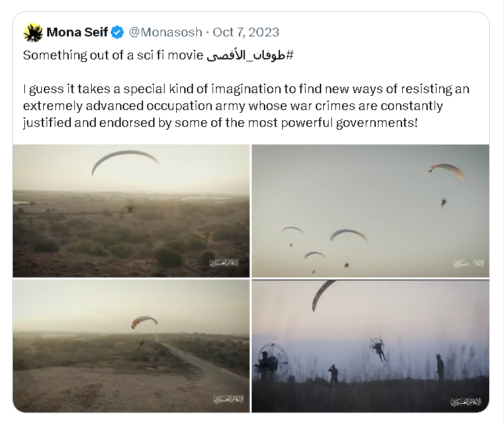Click the blue verified badge
The width and height of the screenshot is (504, 424).
(x=117, y=32)
